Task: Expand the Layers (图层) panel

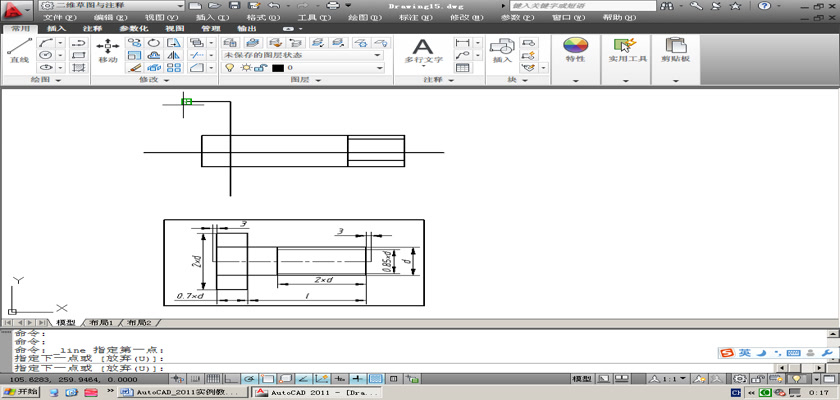Action: 306,80
